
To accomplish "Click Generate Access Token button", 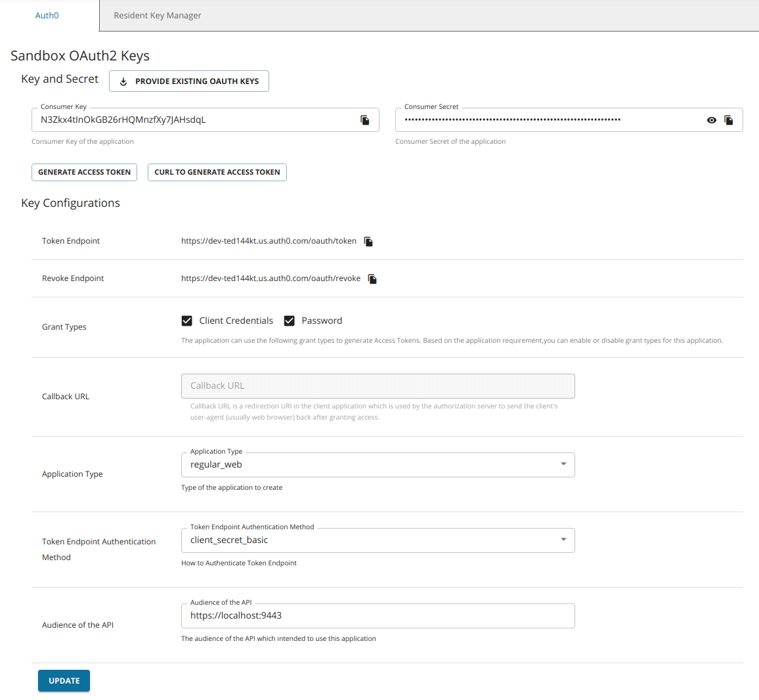I will click(x=84, y=172).
